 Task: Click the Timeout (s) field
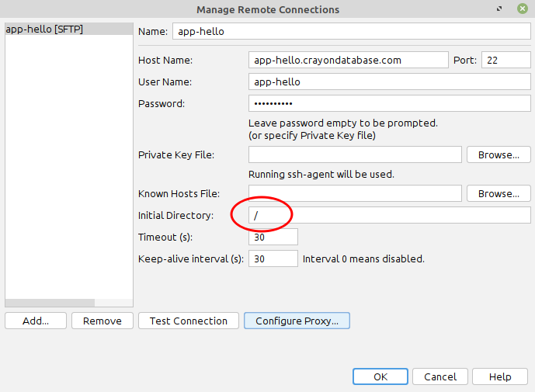(x=273, y=237)
